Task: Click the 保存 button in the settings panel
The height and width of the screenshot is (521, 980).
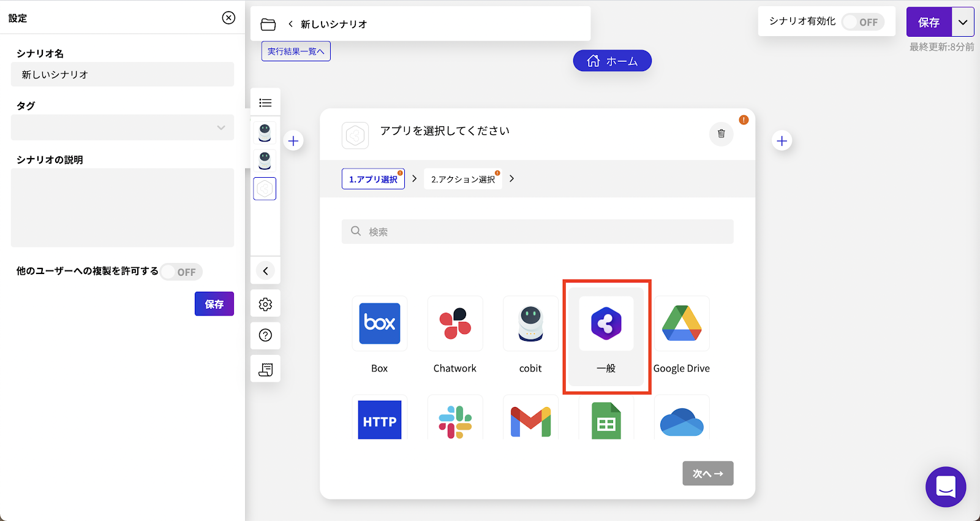Action: tap(214, 304)
